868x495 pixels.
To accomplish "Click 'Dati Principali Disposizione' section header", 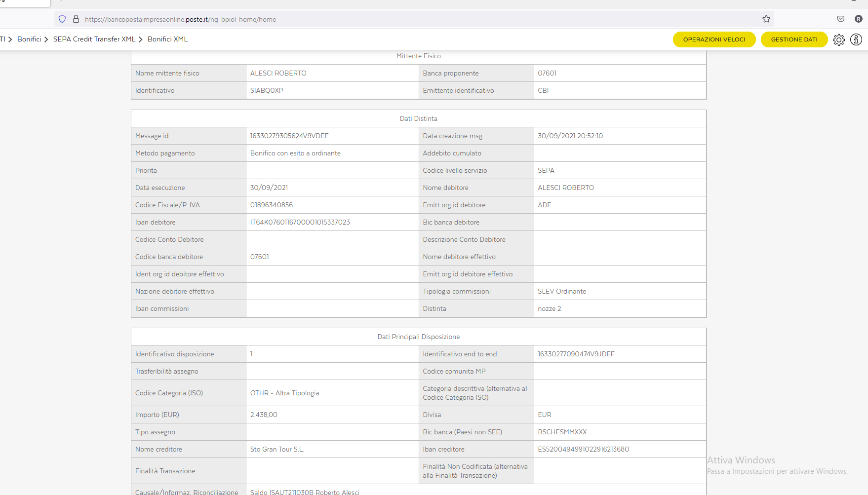I will (x=419, y=337).
